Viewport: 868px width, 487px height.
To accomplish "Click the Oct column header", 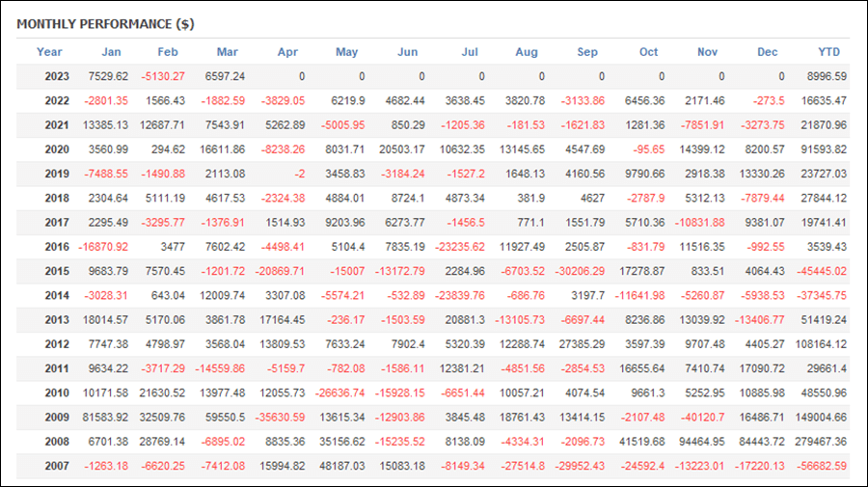I will (648, 52).
